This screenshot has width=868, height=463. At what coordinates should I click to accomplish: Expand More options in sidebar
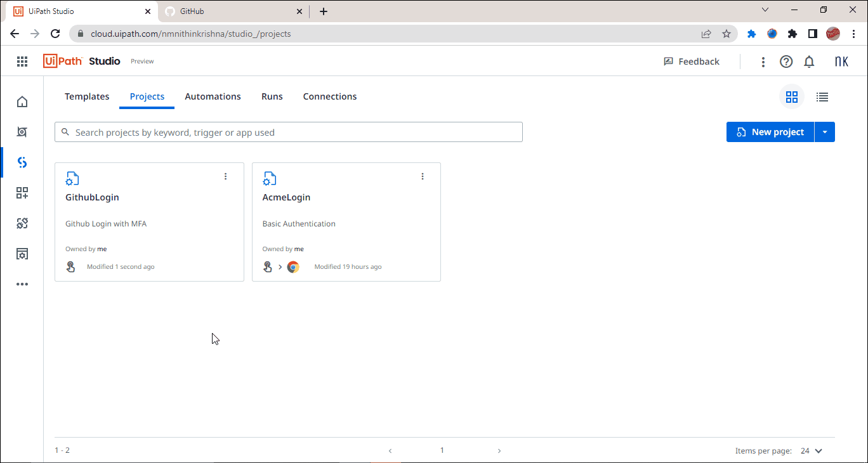point(22,284)
